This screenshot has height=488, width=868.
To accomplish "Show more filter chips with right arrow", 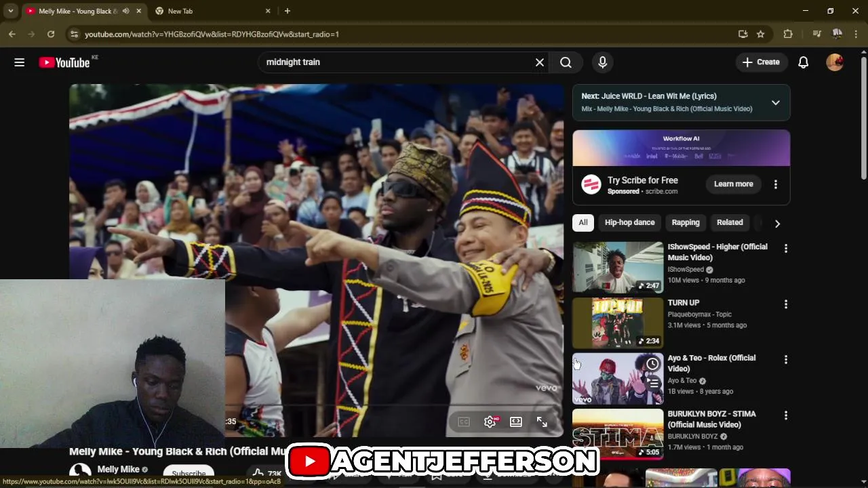I will coord(777,223).
